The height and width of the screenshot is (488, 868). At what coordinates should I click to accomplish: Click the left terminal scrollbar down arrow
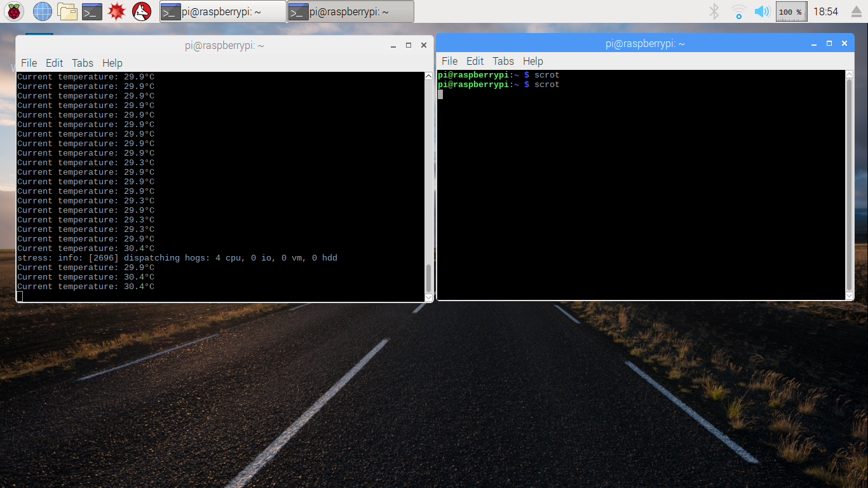point(428,297)
